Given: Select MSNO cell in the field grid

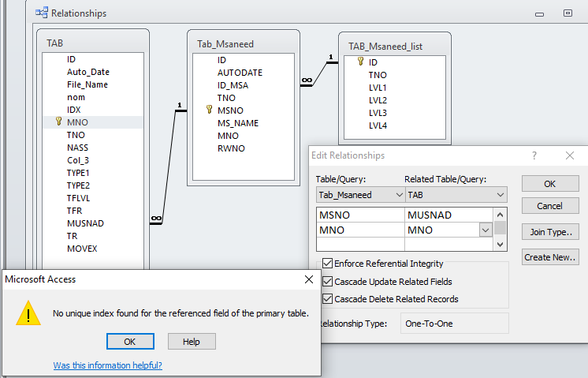Looking at the screenshot, I should click(x=360, y=215).
